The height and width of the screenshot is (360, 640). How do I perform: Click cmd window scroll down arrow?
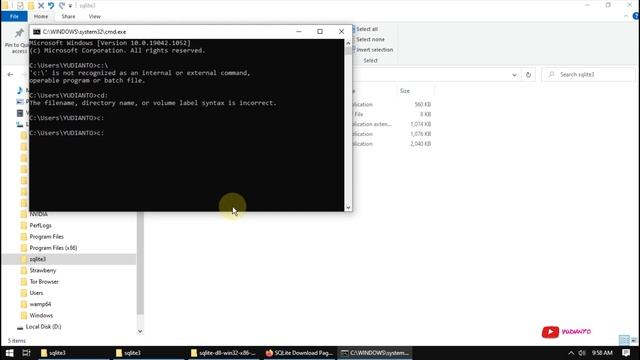(348, 207)
